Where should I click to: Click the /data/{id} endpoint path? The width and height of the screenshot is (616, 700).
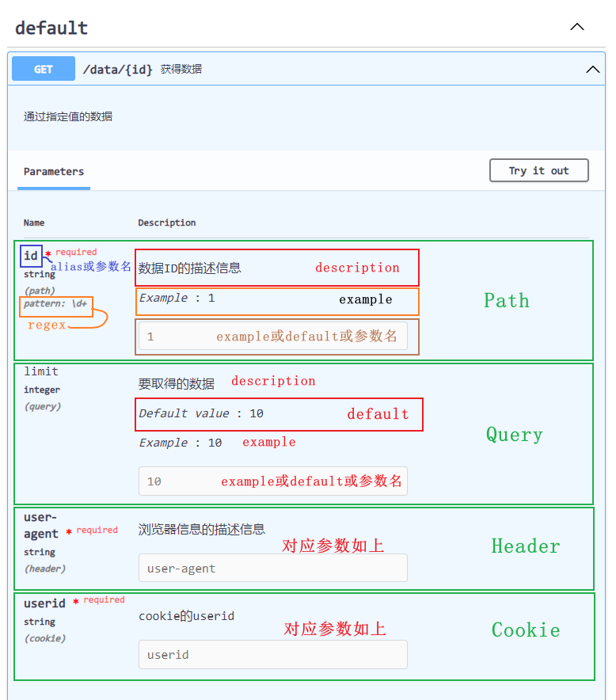pos(118,70)
